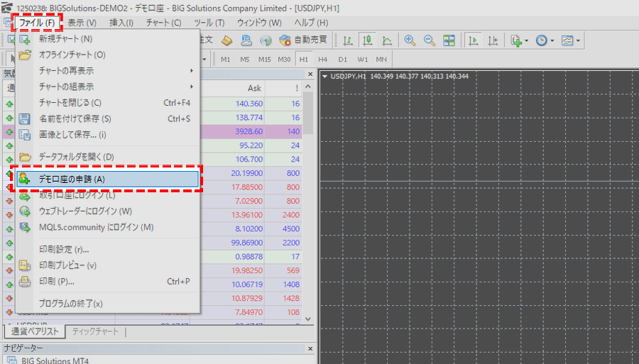Click Ask price 99.86900

[x=247, y=243]
